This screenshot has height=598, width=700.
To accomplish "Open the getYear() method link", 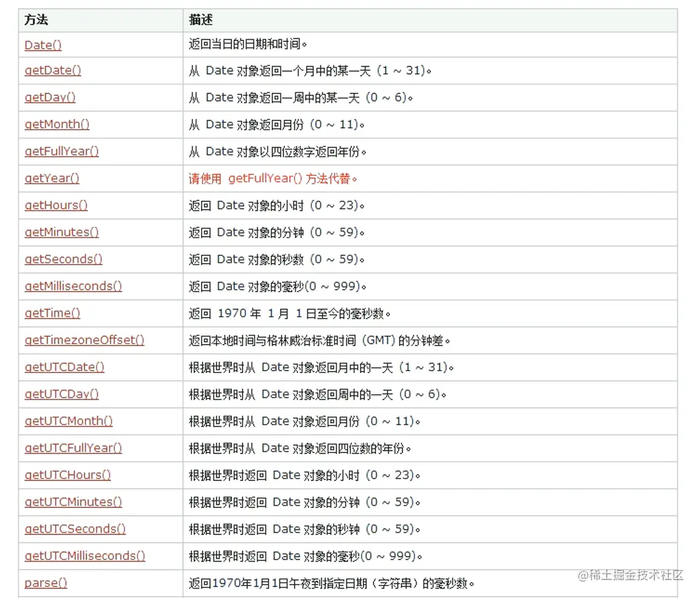I will (x=52, y=178).
